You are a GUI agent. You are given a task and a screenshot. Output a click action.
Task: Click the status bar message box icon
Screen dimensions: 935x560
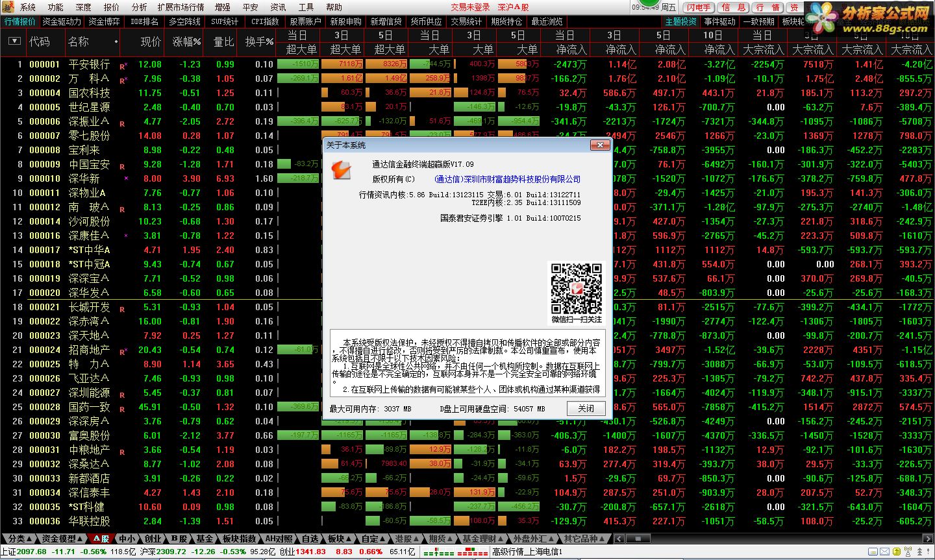click(873, 552)
